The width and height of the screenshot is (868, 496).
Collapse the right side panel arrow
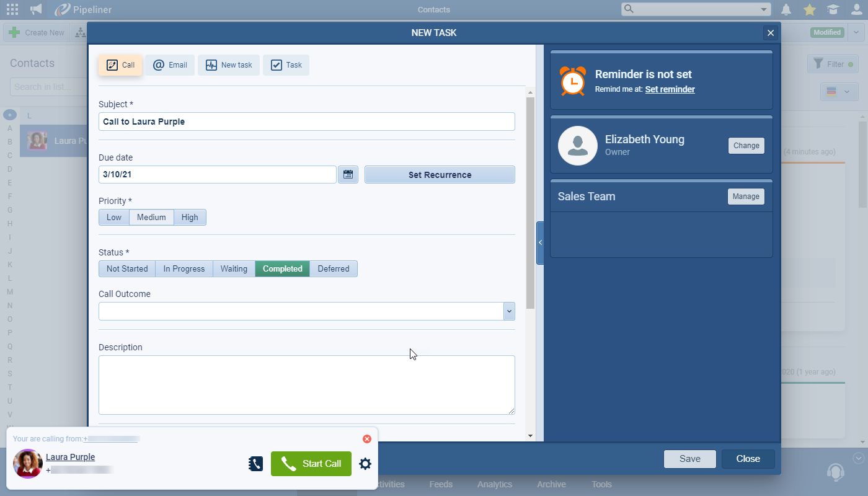point(540,242)
